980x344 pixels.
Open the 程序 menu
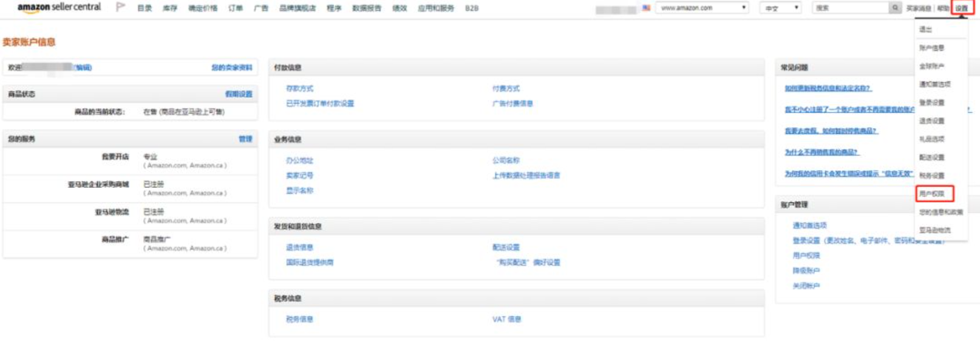334,9
